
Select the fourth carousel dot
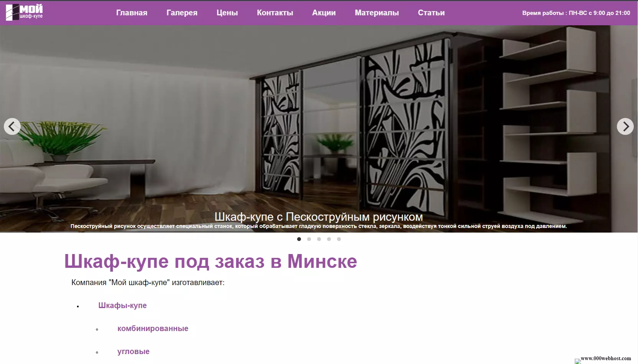(329, 239)
